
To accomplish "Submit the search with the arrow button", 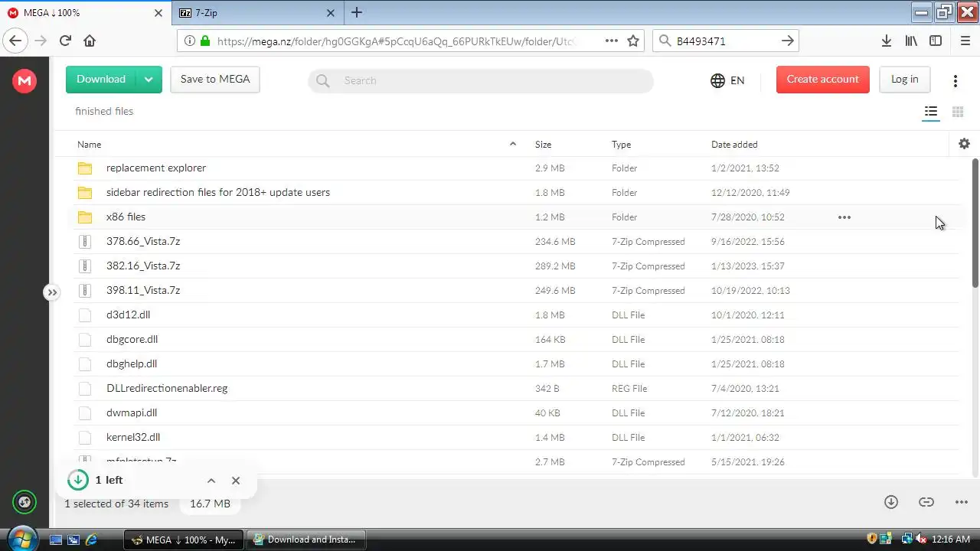I will coord(788,41).
